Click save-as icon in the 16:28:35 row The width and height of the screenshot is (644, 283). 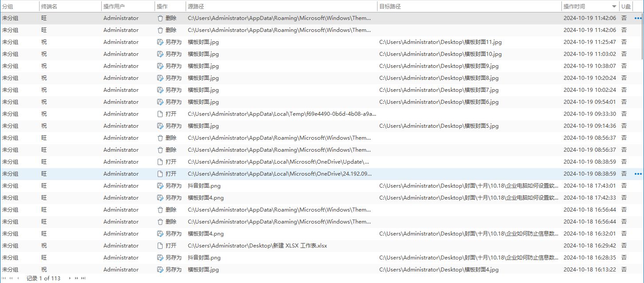pyautogui.click(x=160, y=258)
